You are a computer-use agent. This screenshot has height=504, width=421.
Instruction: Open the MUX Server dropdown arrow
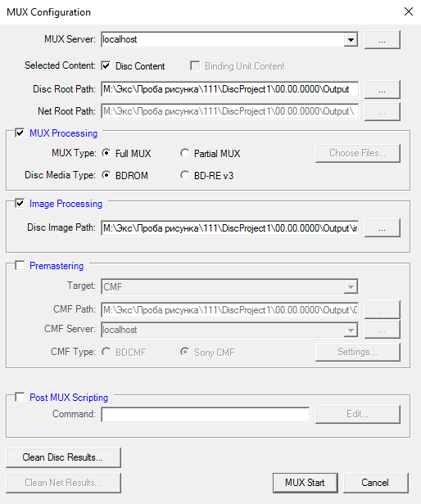tap(351, 40)
